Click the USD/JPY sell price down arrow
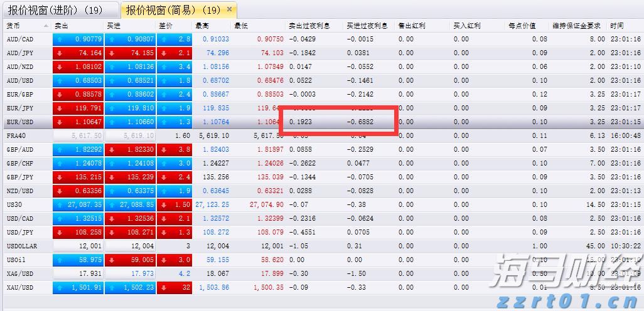The width and height of the screenshot is (644, 311). click(60, 232)
